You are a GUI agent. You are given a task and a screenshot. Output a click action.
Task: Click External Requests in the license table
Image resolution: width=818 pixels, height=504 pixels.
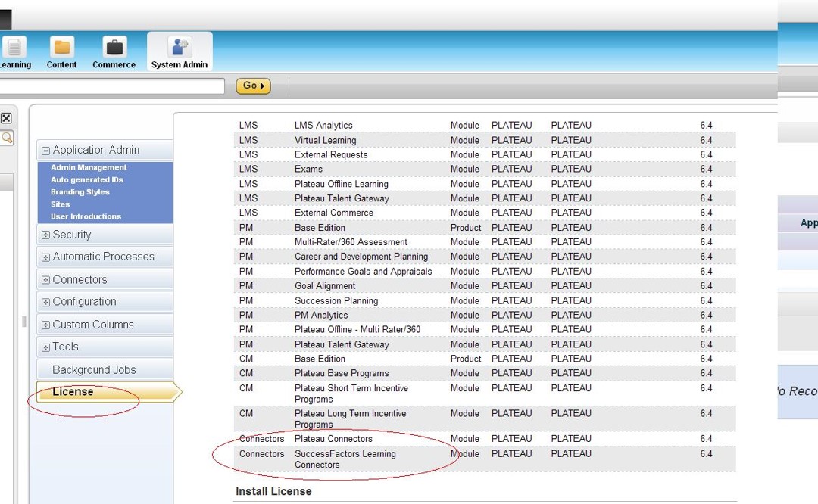point(331,154)
